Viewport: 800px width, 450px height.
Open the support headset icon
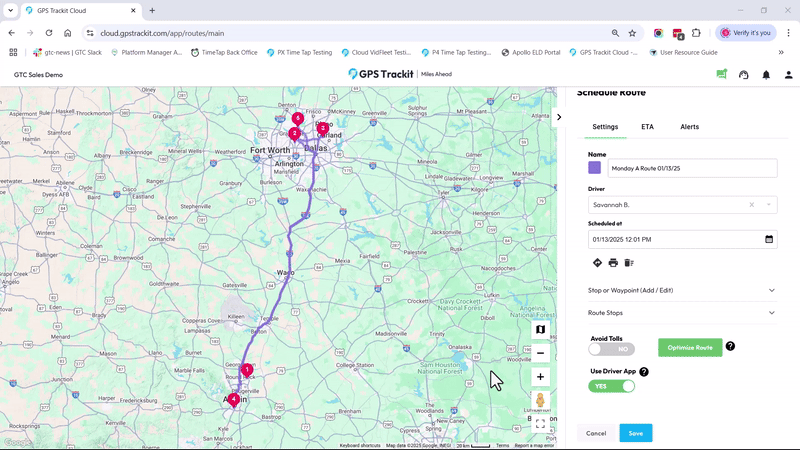coord(744,74)
